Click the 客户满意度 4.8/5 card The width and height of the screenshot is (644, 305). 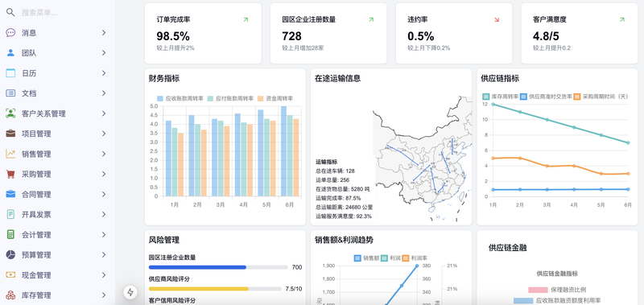tap(580, 33)
